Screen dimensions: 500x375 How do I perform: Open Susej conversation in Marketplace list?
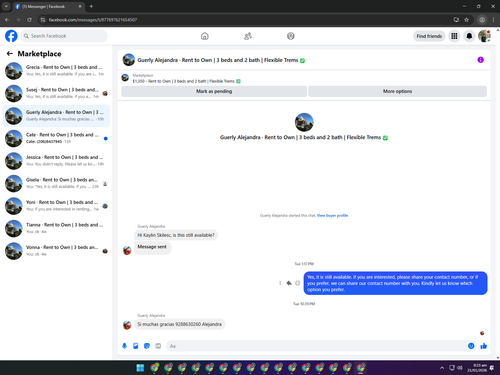[56, 93]
